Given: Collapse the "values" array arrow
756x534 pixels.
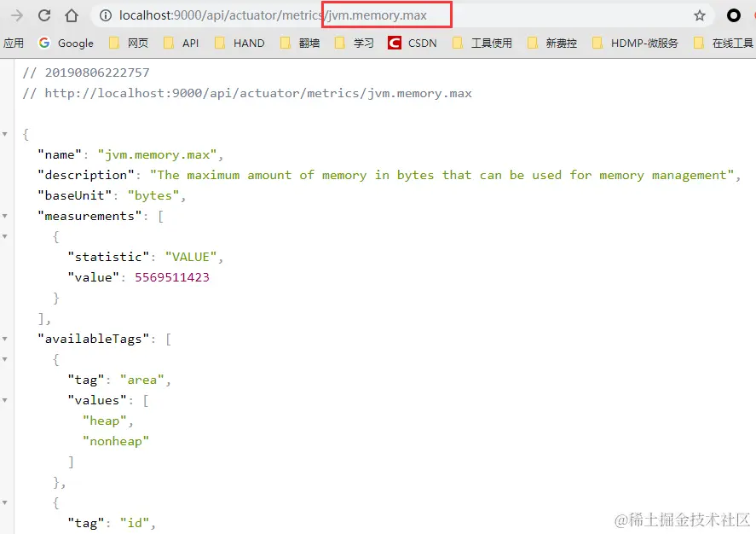Looking at the screenshot, I should (5, 400).
